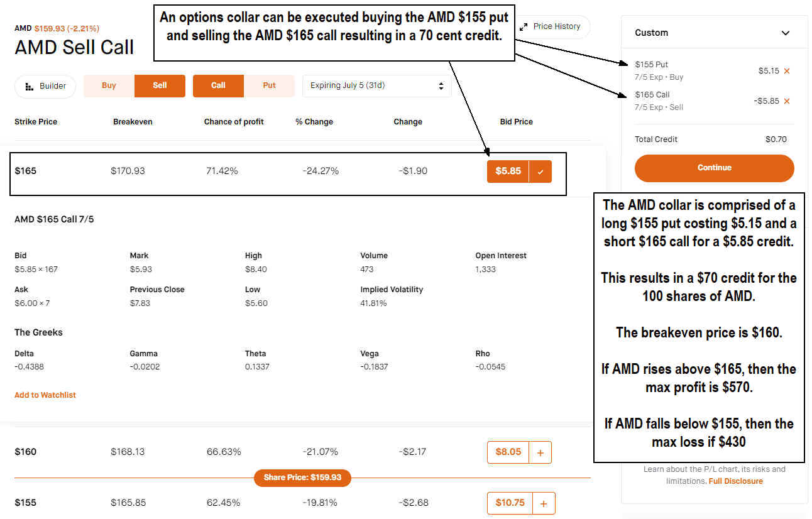812x519 pixels.
Task: Switch to the Buy toggle
Action: tap(109, 86)
